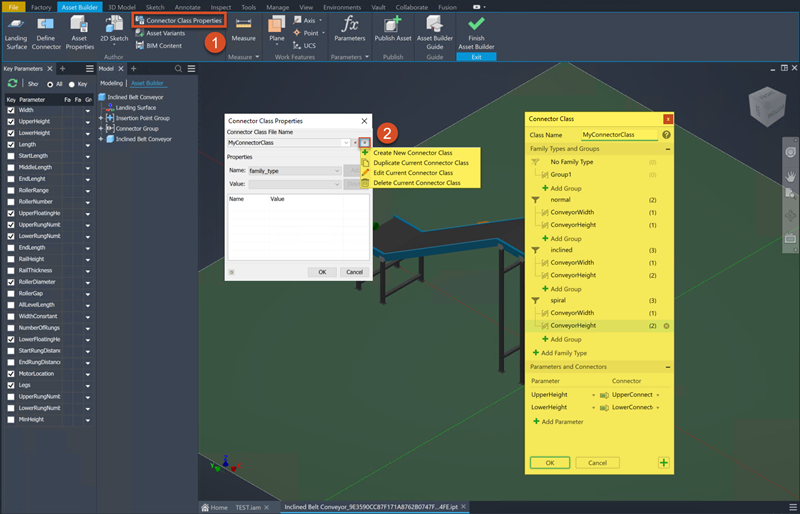
Task: Switch to the TEST.iam document tab
Action: 248,507
